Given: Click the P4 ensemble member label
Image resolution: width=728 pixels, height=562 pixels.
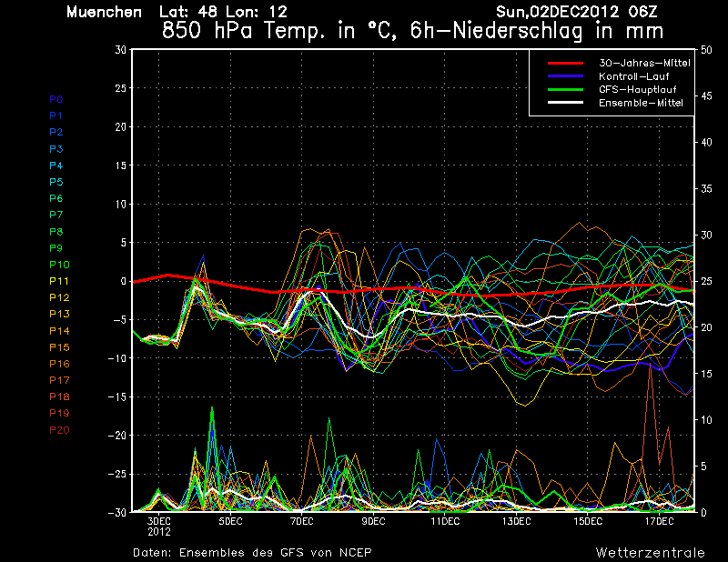Looking at the screenshot, I should (x=56, y=166).
